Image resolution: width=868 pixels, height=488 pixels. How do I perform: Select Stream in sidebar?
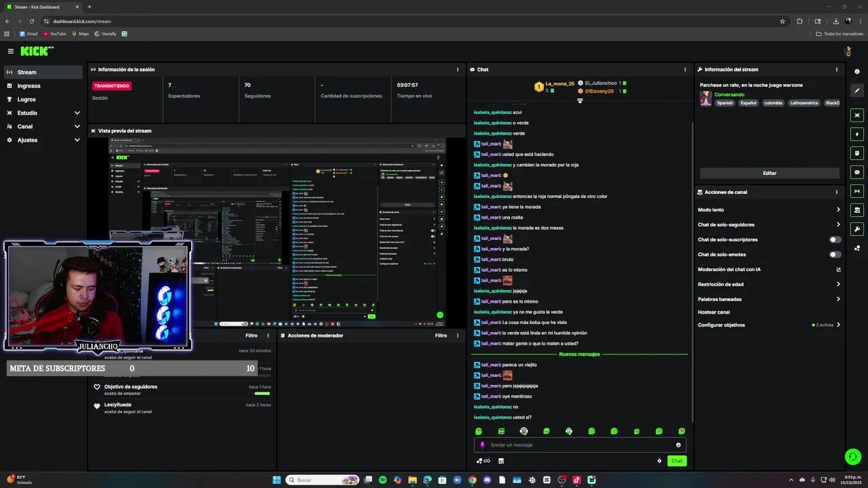pyautogui.click(x=43, y=73)
